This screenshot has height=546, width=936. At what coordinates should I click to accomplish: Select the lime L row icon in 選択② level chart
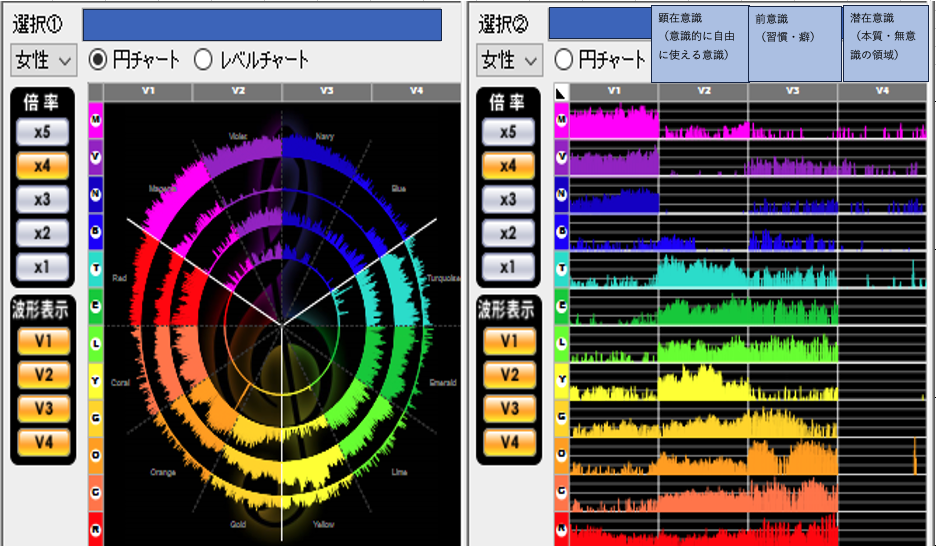tap(561, 344)
